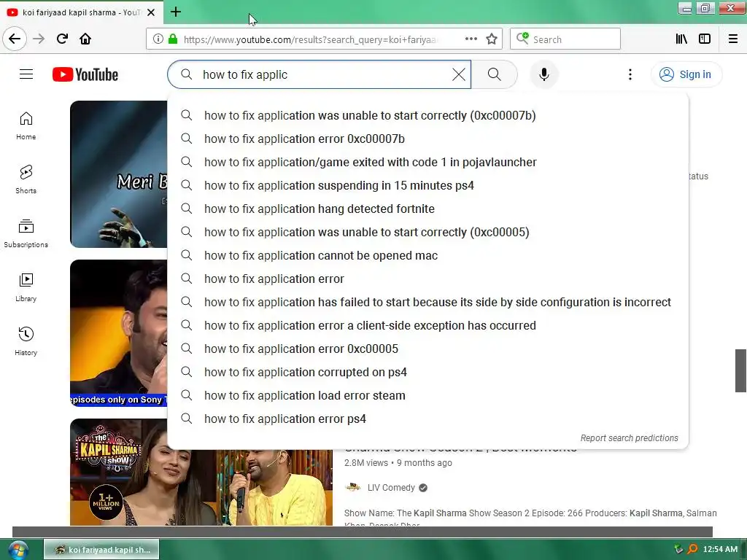The height and width of the screenshot is (560, 747).
Task: Click Sign in button
Action: 686,74
